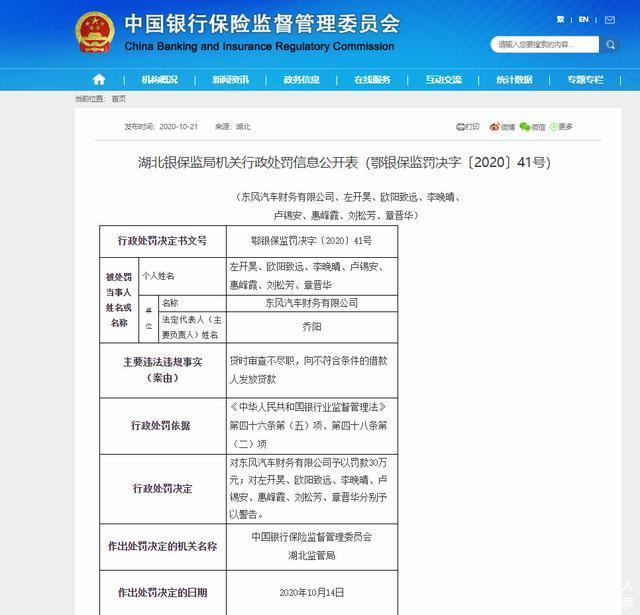This screenshot has width=640, height=615.
Task: Click table header 行政处罚决定书文号
Action: coord(162,241)
